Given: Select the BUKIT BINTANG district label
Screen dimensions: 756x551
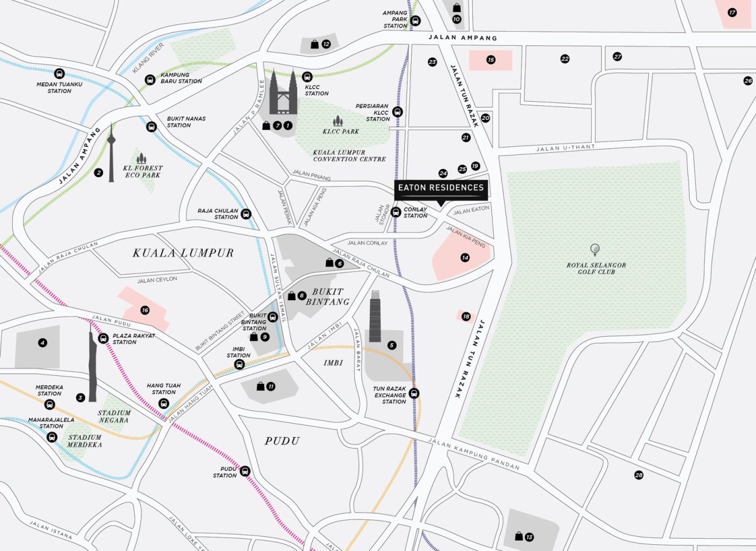Looking at the screenshot, I should click(x=327, y=296).
